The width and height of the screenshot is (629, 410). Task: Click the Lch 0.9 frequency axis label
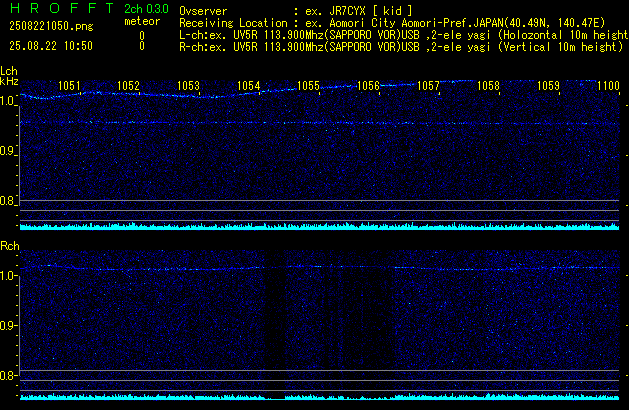click(8, 151)
